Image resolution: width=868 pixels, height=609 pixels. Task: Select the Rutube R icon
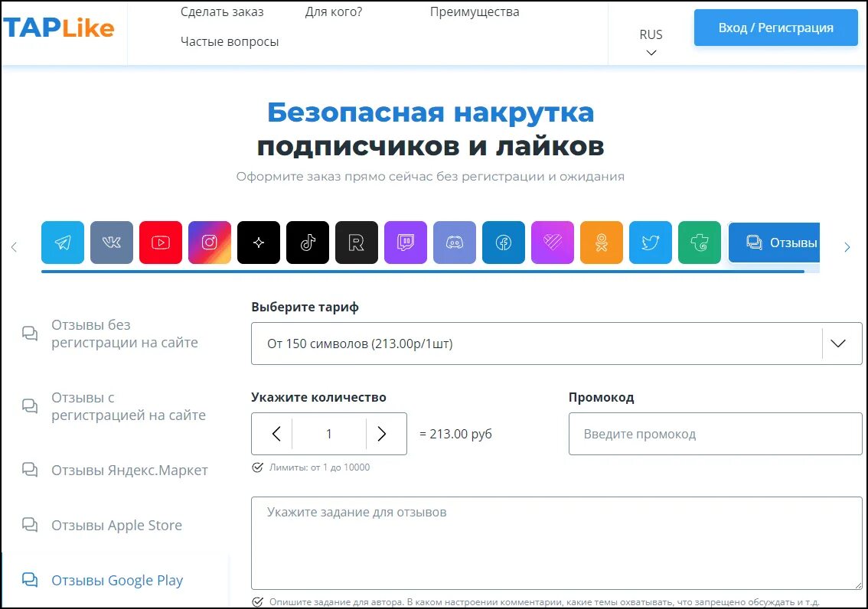pyautogui.click(x=357, y=243)
